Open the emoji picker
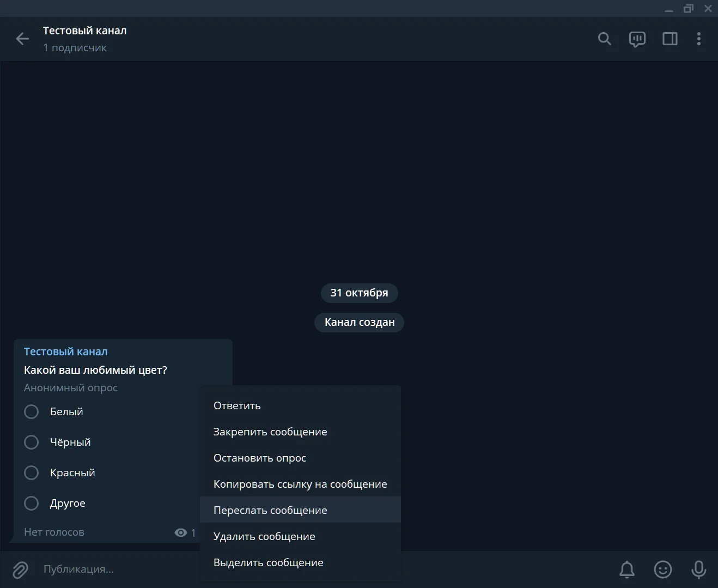 tap(662, 569)
